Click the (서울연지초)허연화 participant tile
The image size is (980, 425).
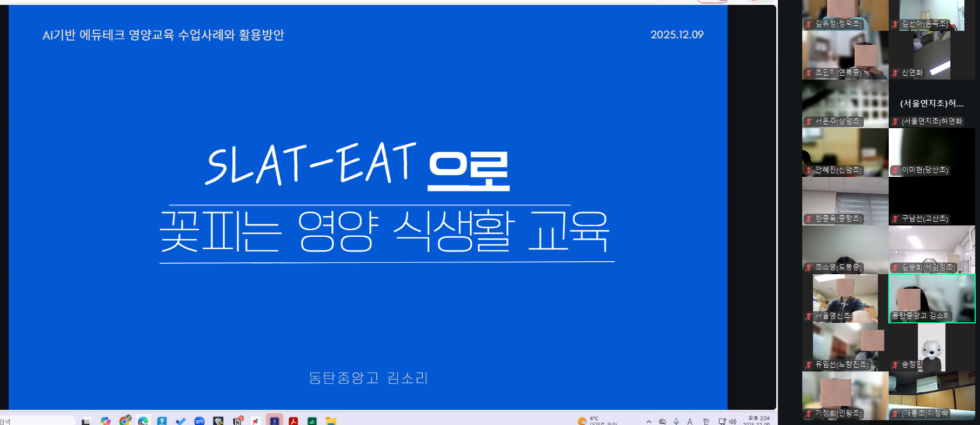[931, 104]
